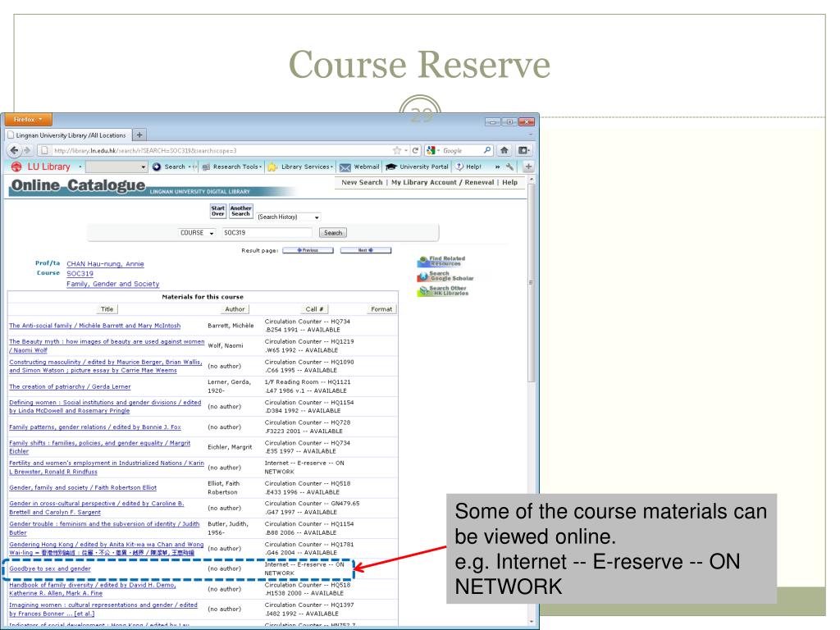
Task: Go to Next result page
Action: pyautogui.click(x=366, y=250)
